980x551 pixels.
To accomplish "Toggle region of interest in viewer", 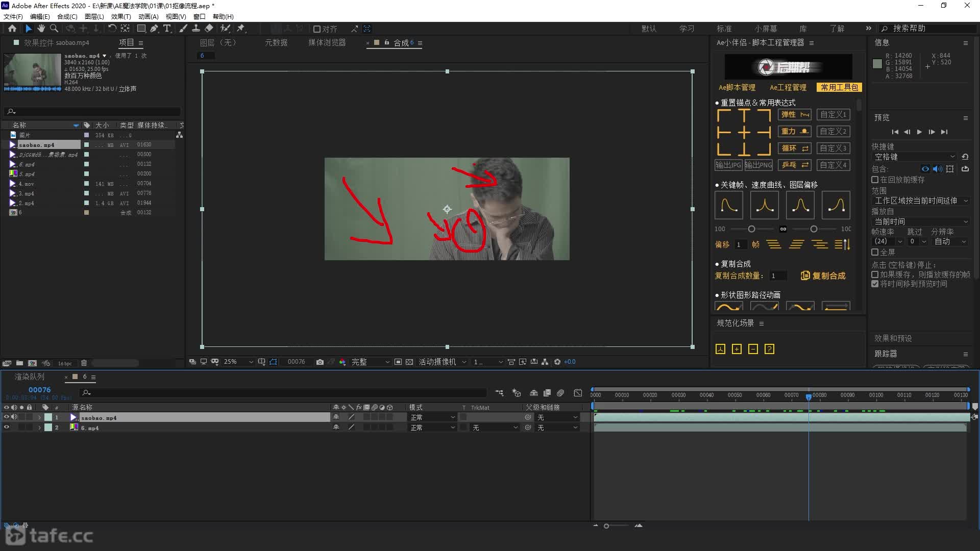I will point(398,362).
